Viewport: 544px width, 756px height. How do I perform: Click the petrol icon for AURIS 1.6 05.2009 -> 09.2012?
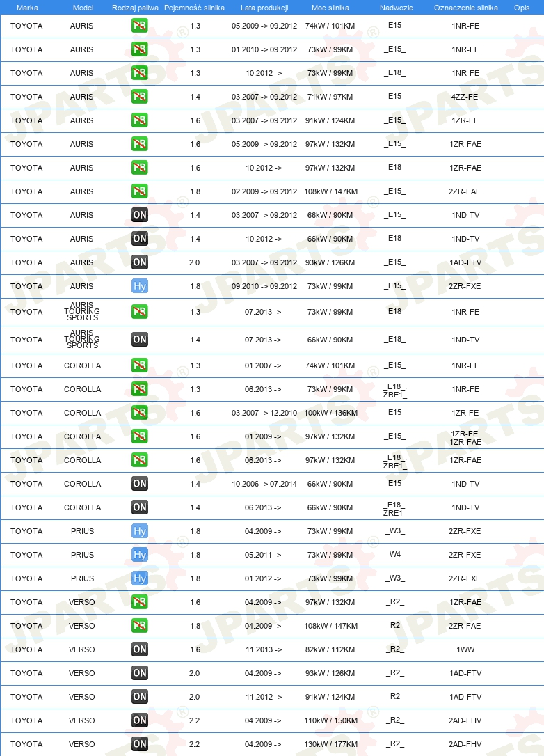pyautogui.click(x=139, y=143)
